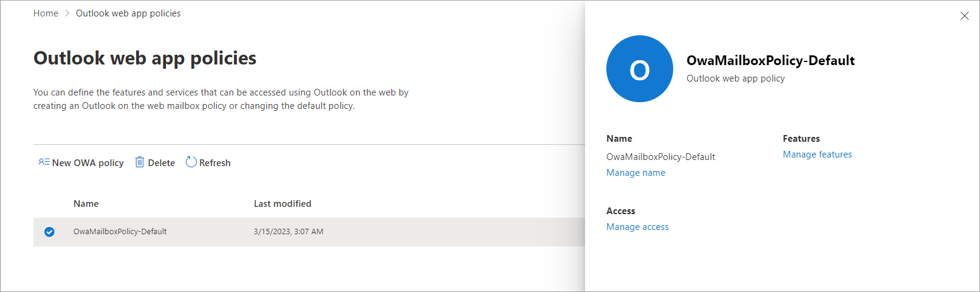Screen dimensions: 980x292
Task: Select OwaMailboxPolicy-Default name in the list
Action: point(120,232)
